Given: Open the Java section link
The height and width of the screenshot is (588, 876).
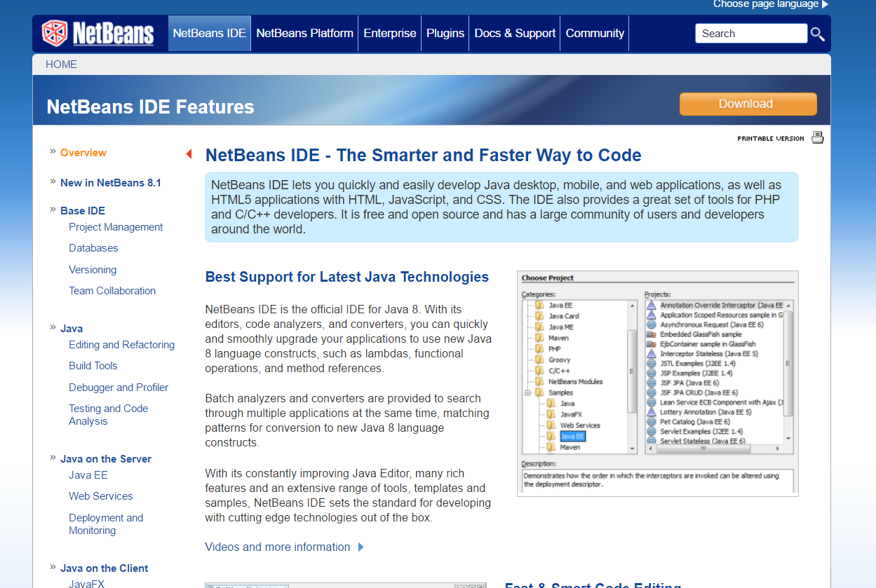Looking at the screenshot, I should [x=72, y=329].
